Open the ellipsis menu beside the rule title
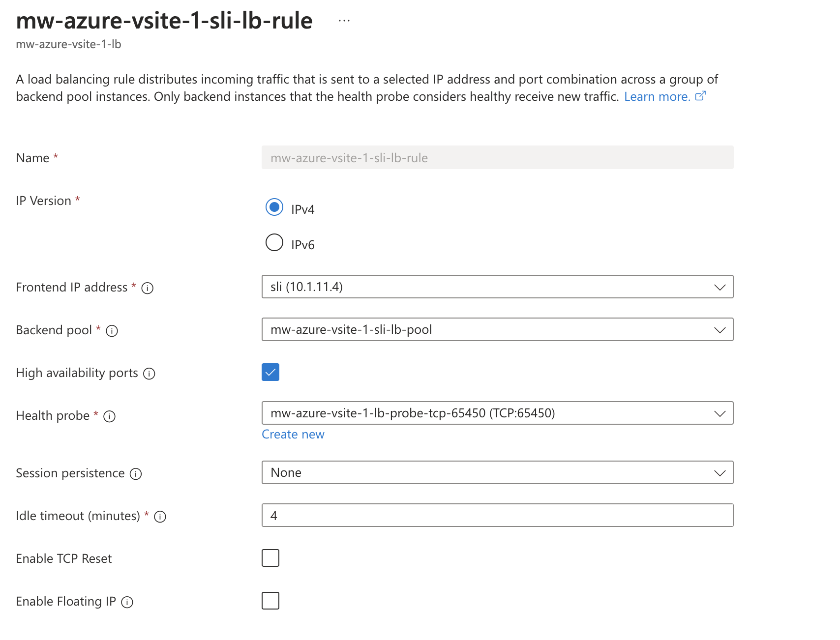This screenshot has width=840, height=640. click(x=344, y=20)
